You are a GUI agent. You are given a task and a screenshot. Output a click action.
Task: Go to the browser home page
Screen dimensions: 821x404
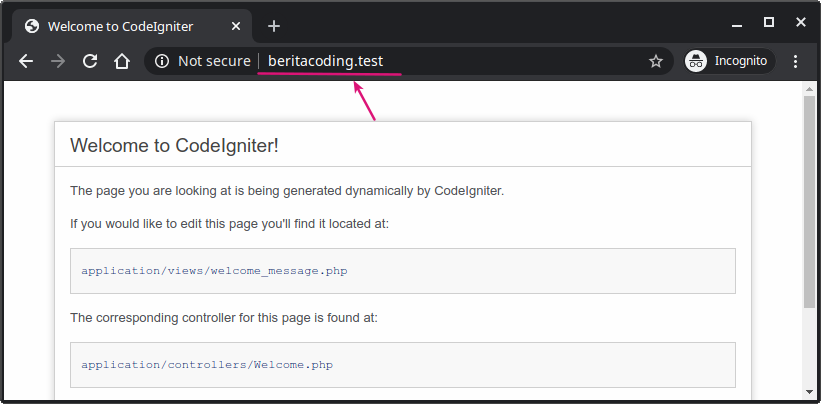121,61
